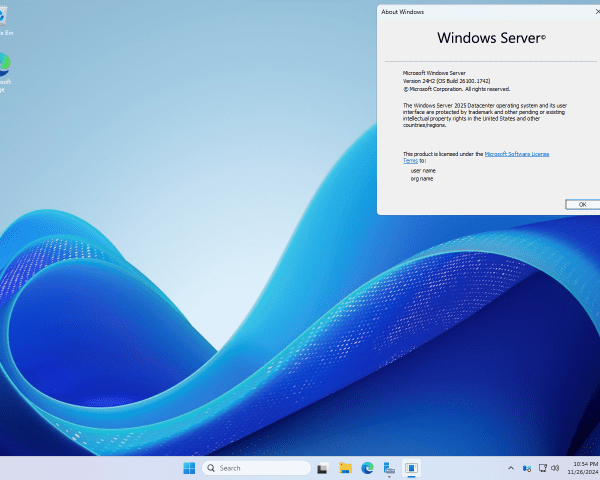Image resolution: width=600 pixels, height=480 pixels.
Task: Click the 'Microsoft Windows Server' text line
Action: coord(434,73)
